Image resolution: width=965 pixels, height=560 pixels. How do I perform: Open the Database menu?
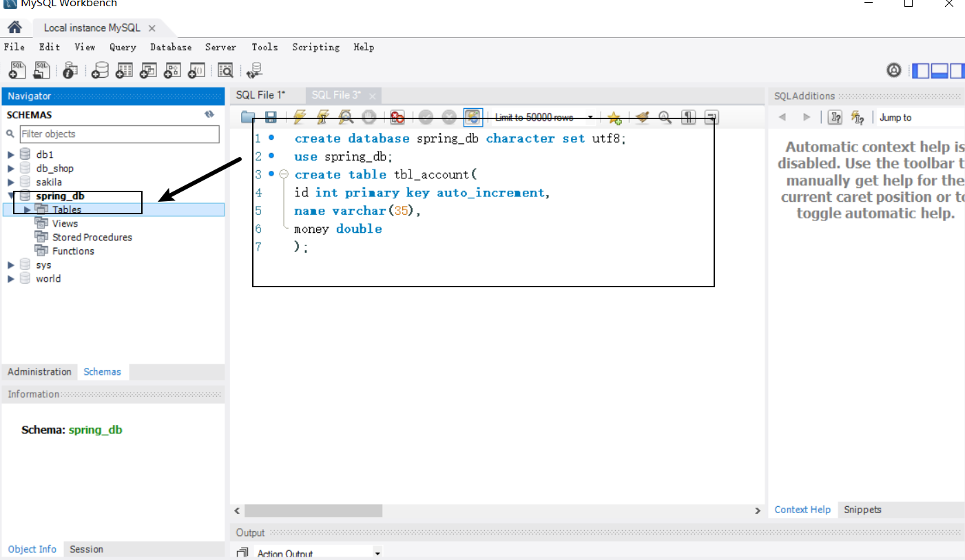tap(171, 47)
